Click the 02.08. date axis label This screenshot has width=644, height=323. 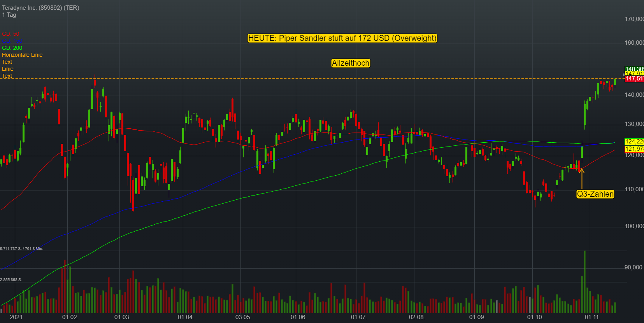(417, 317)
